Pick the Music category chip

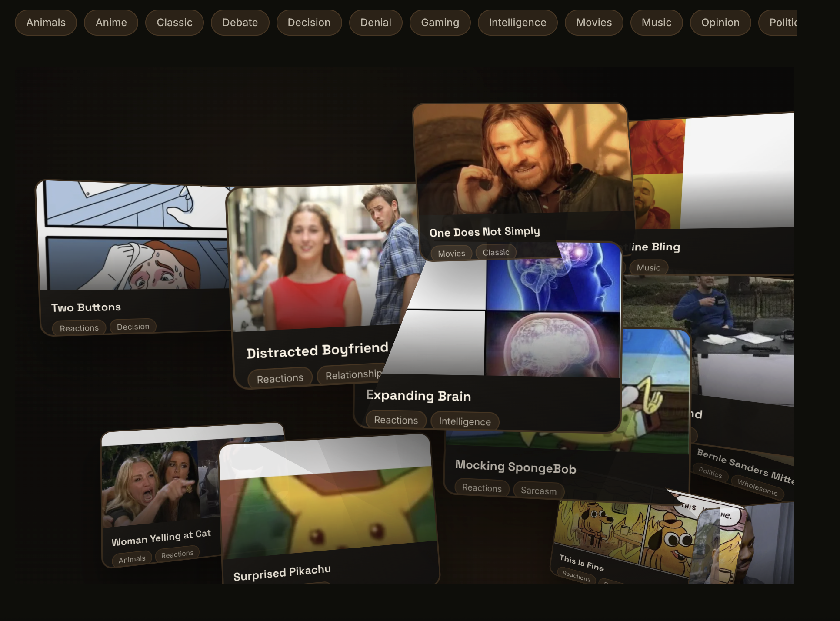(656, 23)
